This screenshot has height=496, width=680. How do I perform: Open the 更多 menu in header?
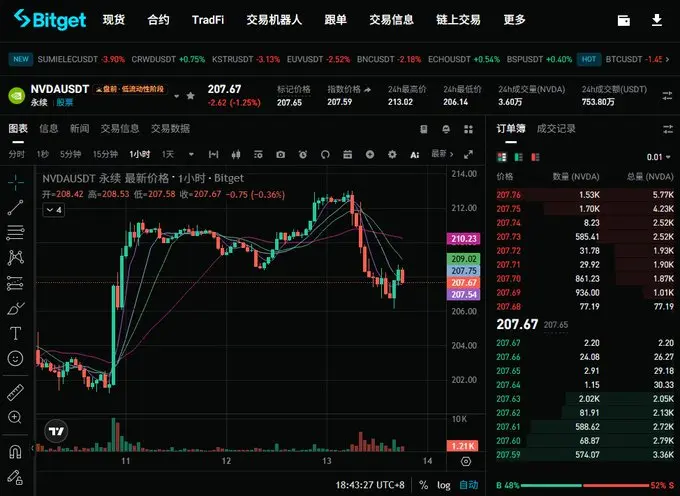(514, 20)
